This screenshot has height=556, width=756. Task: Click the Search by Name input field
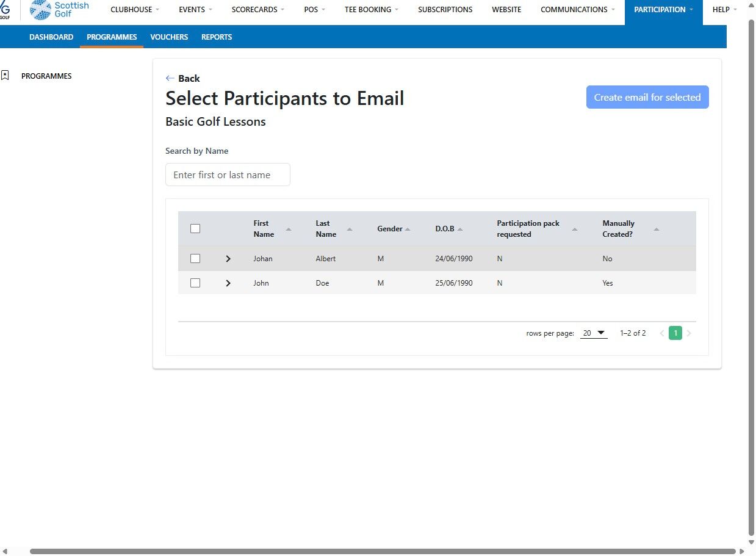pyautogui.click(x=228, y=175)
